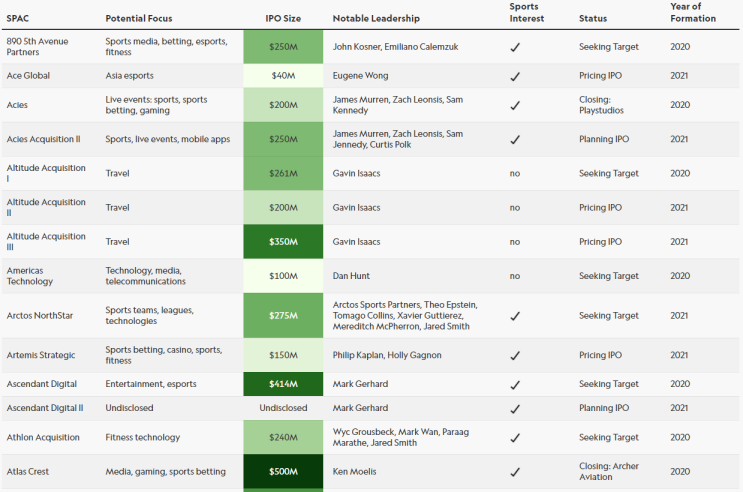
Task: Click the Sports Interest checkmark for Arctos NorthStar
Action: [515, 316]
